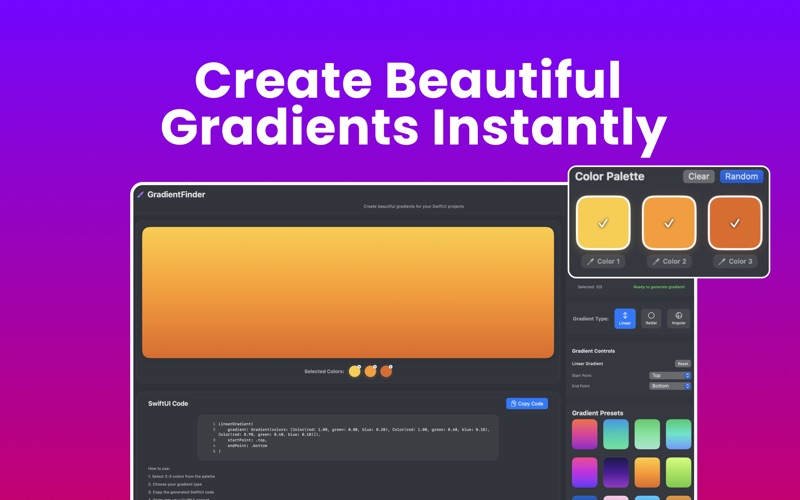Click the 'Ready to generate gradient!' status text

click(x=659, y=287)
